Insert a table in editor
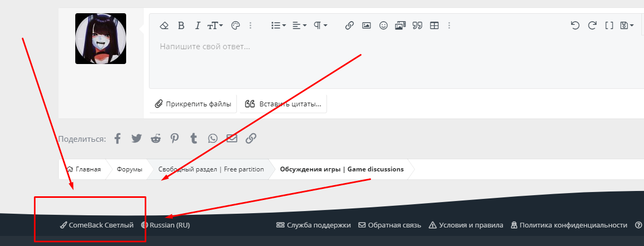 [434, 25]
